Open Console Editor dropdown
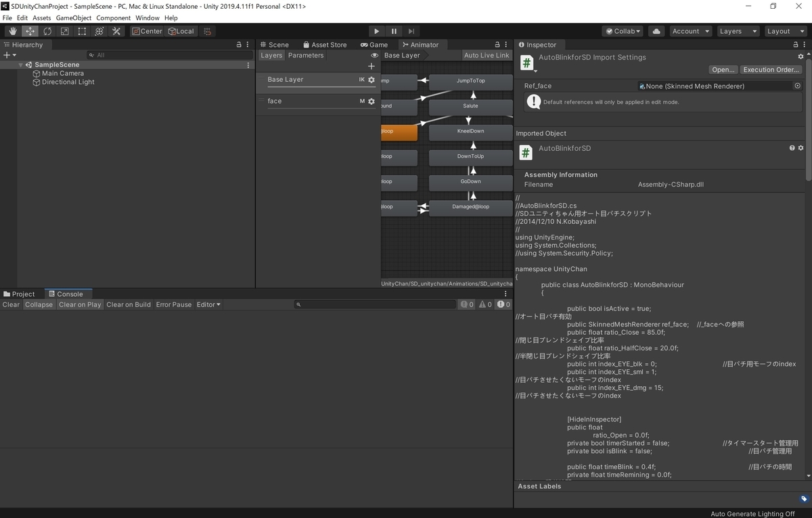 coord(208,304)
